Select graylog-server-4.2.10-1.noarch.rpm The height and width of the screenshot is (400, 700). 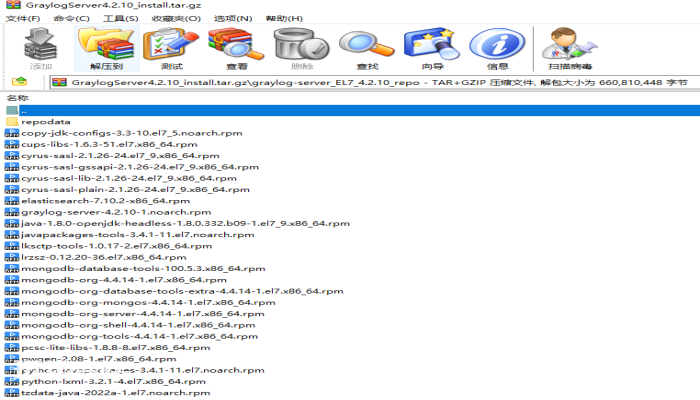(x=116, y=212)
